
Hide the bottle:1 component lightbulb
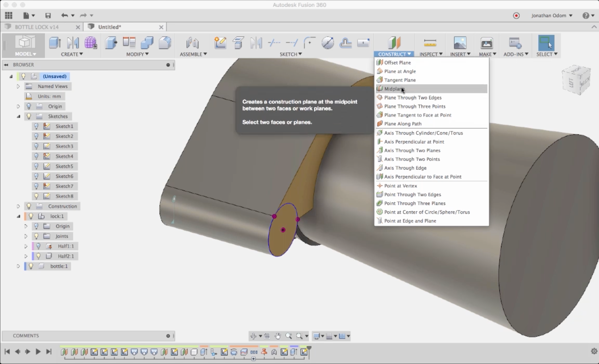(31, 266)
